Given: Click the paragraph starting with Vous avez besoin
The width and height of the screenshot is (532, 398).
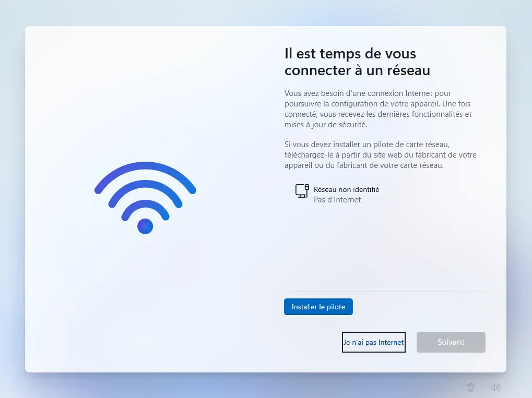Looking at the screenshot, I should click(x=378, y=109).
